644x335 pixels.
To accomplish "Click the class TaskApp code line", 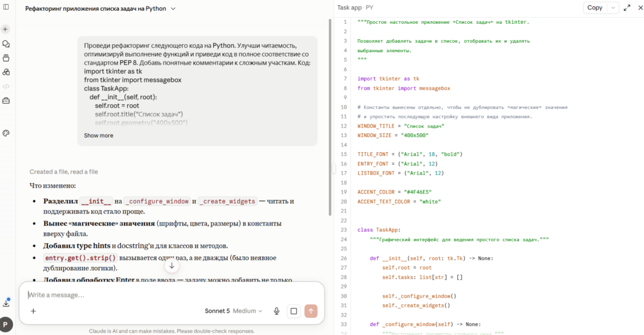I will (379, 230).
